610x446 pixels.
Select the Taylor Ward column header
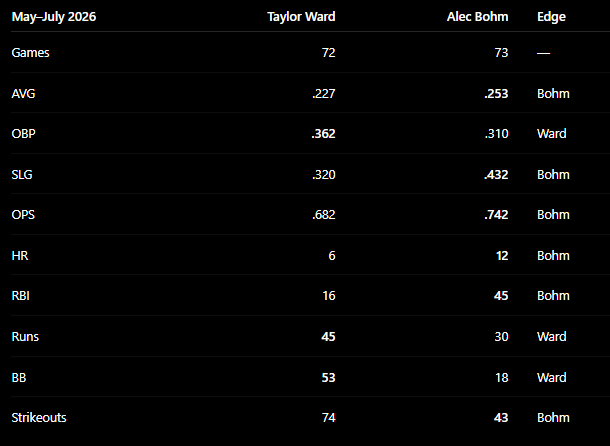click(x=301, y=17)
